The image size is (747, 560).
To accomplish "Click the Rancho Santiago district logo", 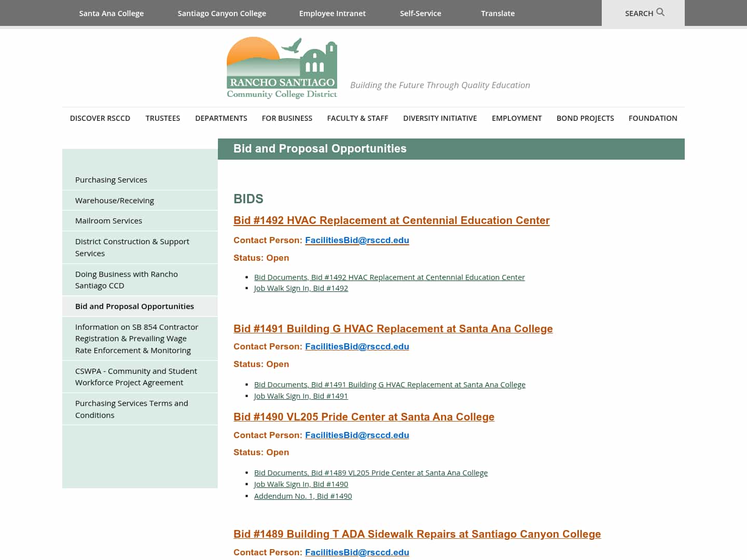I will pos(282,67).
